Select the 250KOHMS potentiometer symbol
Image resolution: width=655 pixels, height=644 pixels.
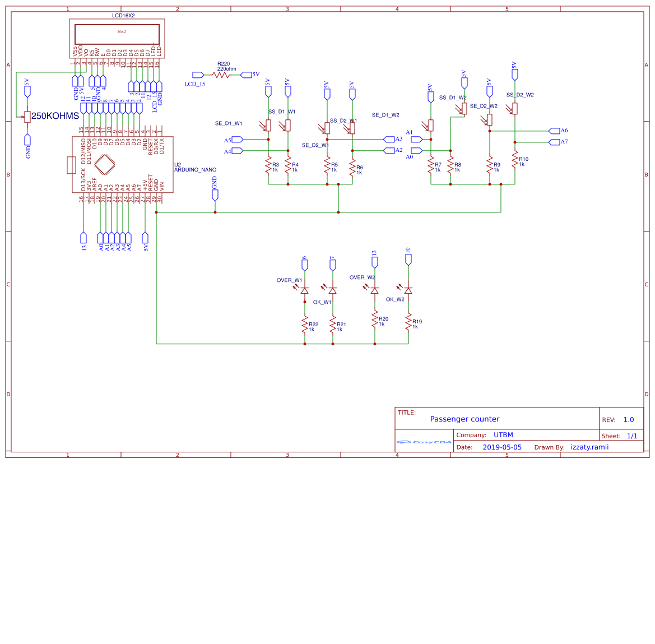click(x=27, y=117)
